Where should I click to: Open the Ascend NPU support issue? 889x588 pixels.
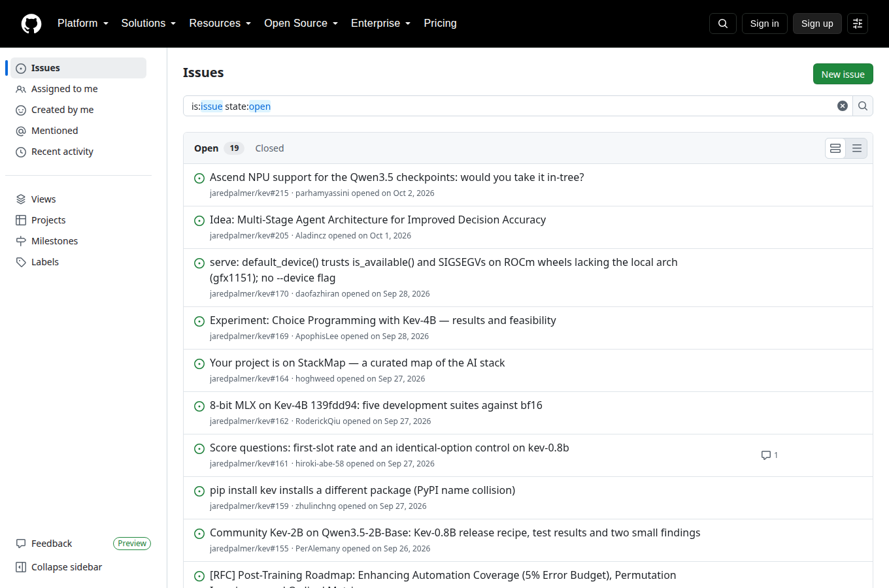pyautogui.click(x=397, y=177)
